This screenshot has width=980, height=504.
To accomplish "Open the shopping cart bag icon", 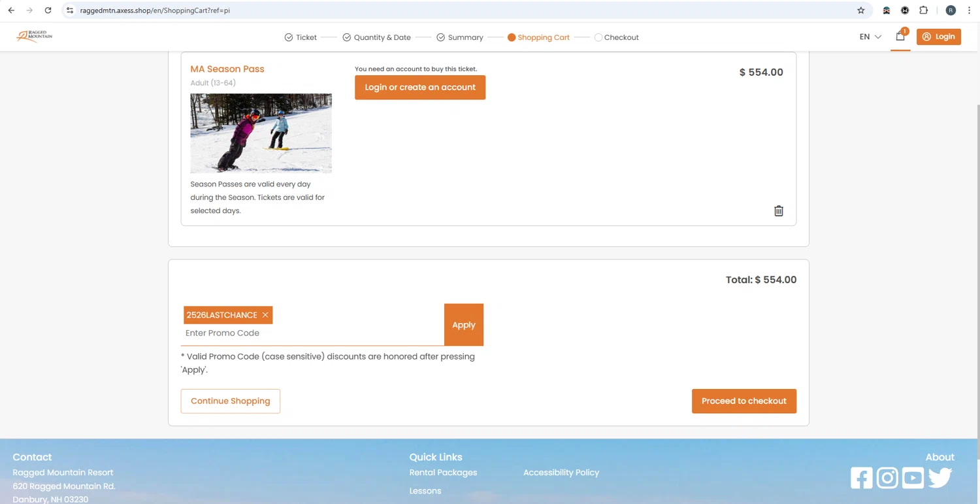I will (900, 37).
